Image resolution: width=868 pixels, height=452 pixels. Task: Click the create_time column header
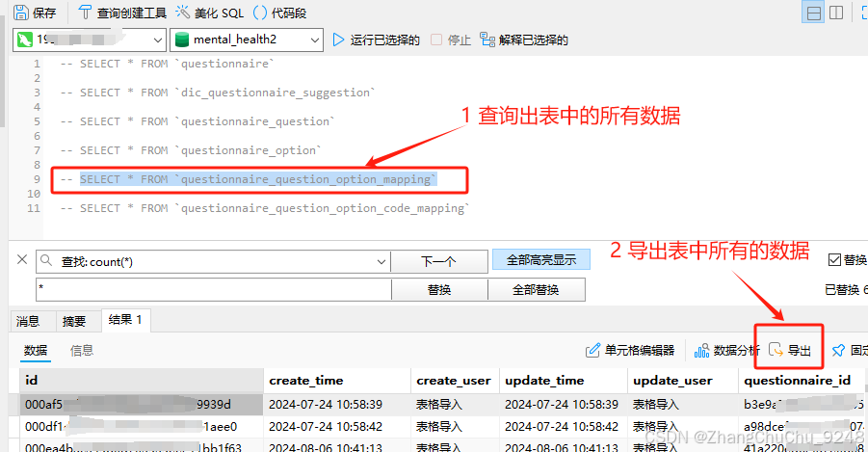click(337, 381)
